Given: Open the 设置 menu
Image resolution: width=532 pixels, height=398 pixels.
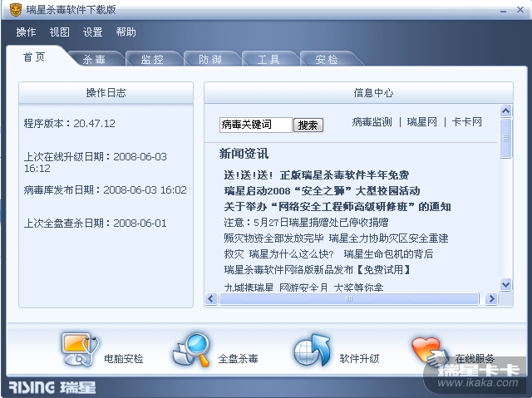Looking at the screenshot, I should coord(92,32).
